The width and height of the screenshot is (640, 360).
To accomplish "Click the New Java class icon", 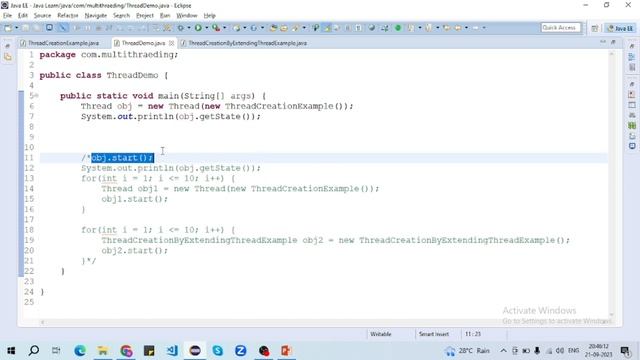I will [253, 28].
